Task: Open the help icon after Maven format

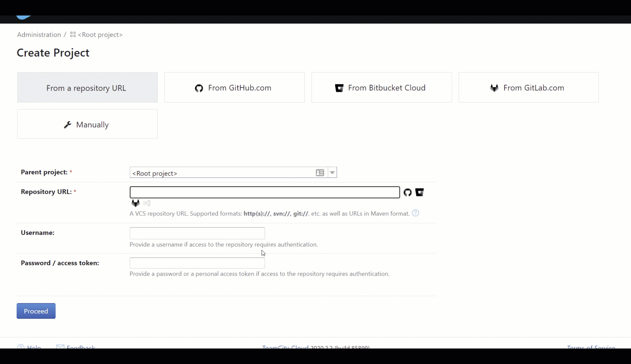Action: [x=416, y=213]
